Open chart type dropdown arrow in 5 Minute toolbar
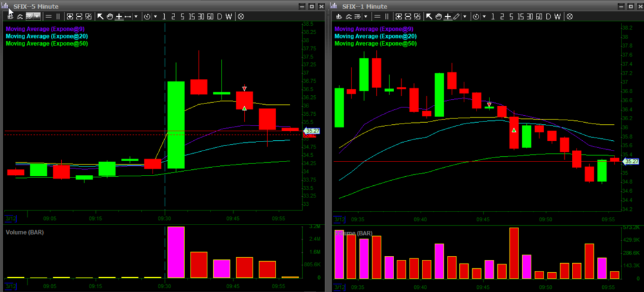 pos(38,15)
